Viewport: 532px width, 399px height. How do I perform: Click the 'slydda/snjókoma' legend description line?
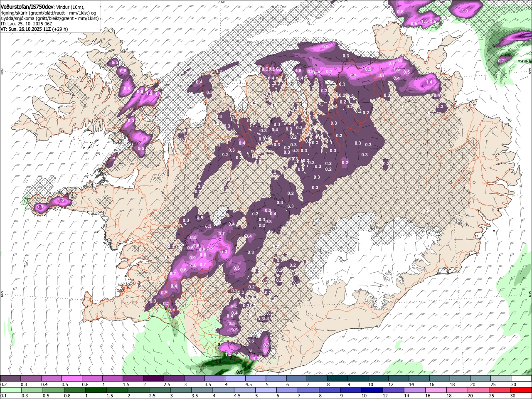(49, 18)
